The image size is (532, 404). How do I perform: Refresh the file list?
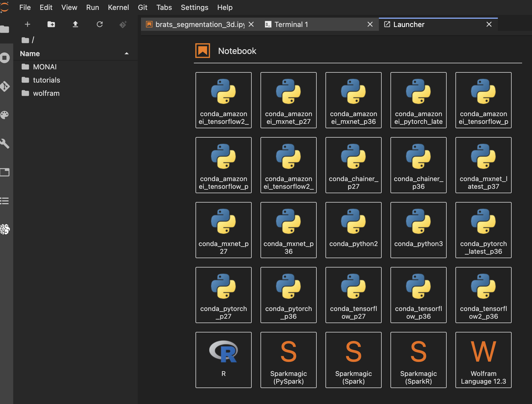tap(100, 24)
